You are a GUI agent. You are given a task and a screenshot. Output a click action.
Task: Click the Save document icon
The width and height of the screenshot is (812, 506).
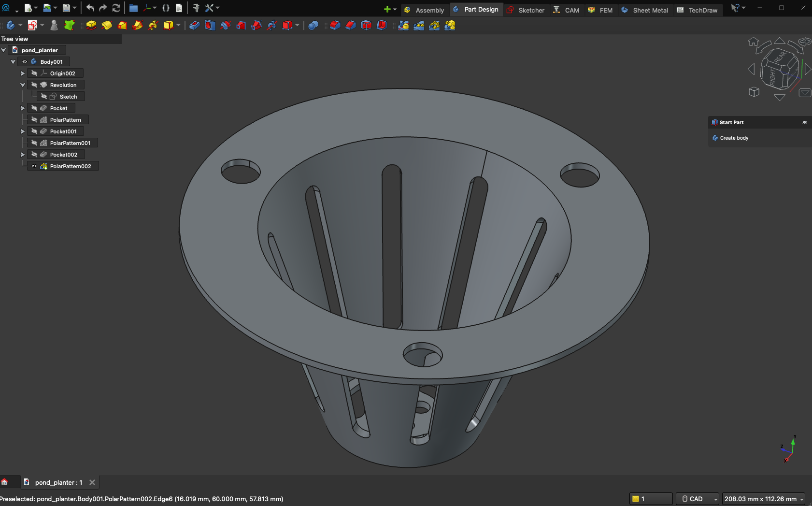click(67, 8)
